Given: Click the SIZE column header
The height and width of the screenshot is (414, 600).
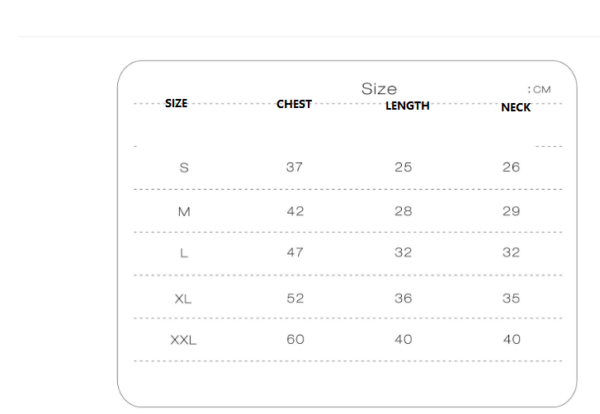Looking at the screenshot, I should (x=176, y=103).
